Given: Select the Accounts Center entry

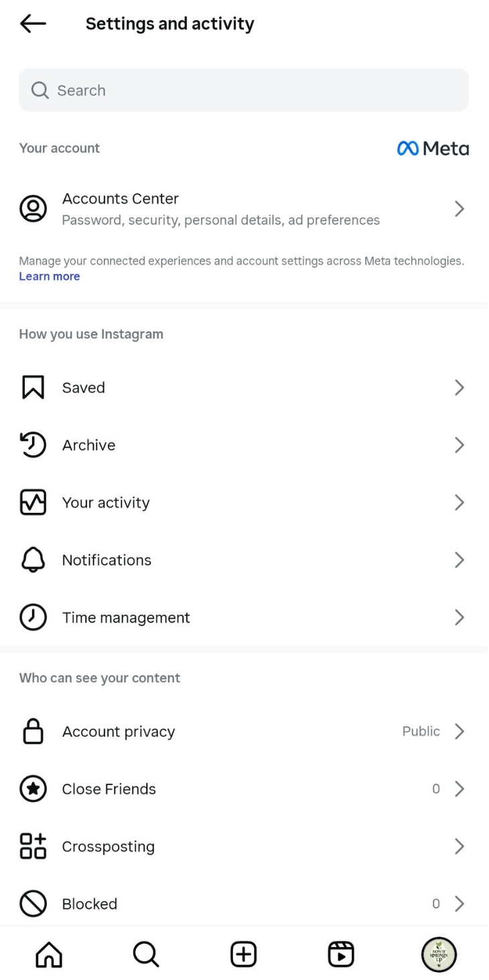Looking at the screenshot, I should pyautogui.click(x=220, y=208).
